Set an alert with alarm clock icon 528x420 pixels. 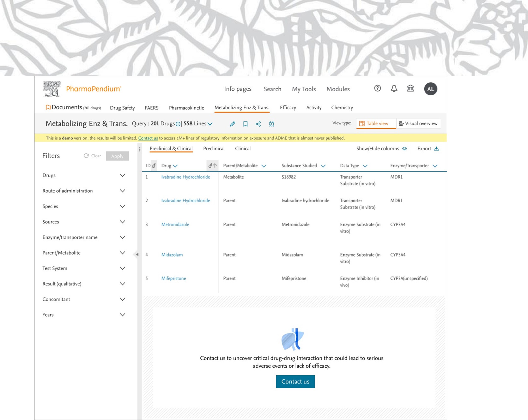point(271,124)
